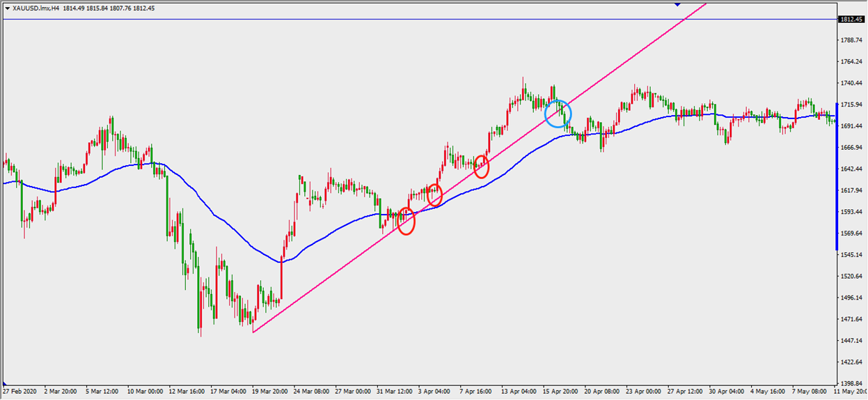
Task: Click the chart shift triangle marker at top
Action: click(677, 4)
